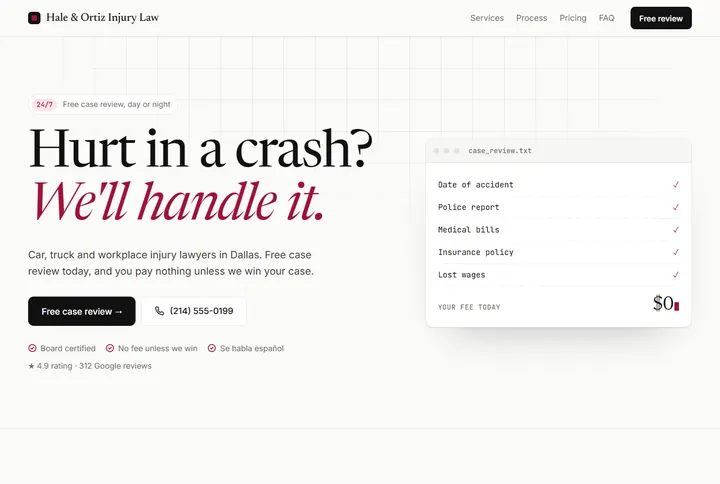Click the 'Medical bills' row

point(558,230)
